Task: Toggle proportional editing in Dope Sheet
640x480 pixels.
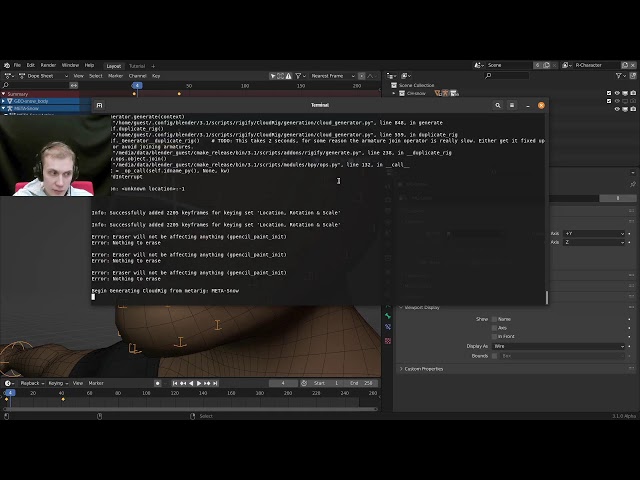Action: pos(362,76)
